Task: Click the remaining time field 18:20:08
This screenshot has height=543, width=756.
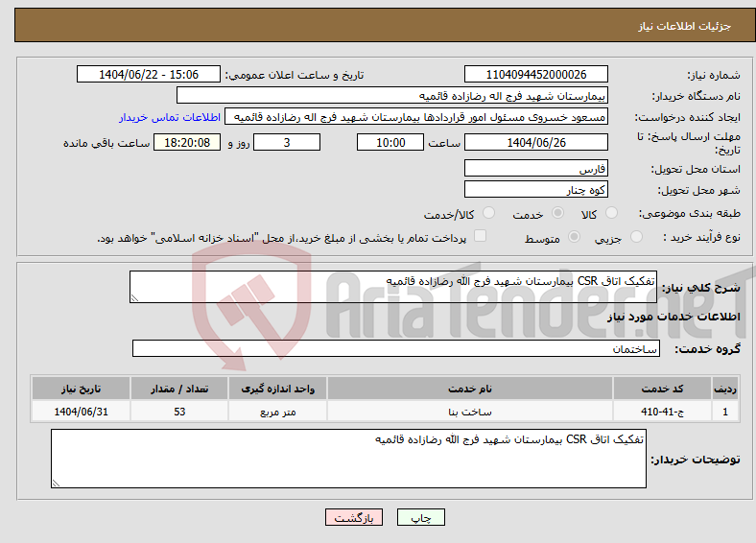Action: 187,142
